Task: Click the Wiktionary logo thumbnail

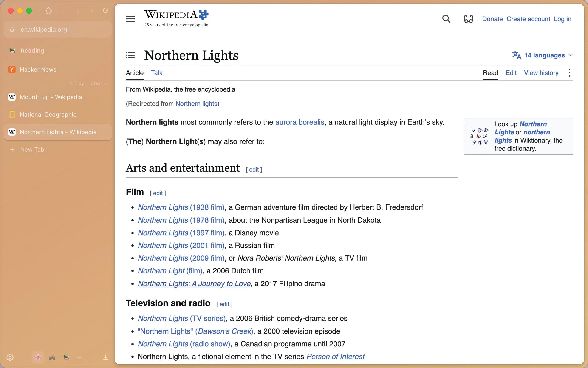Action: 479,136
